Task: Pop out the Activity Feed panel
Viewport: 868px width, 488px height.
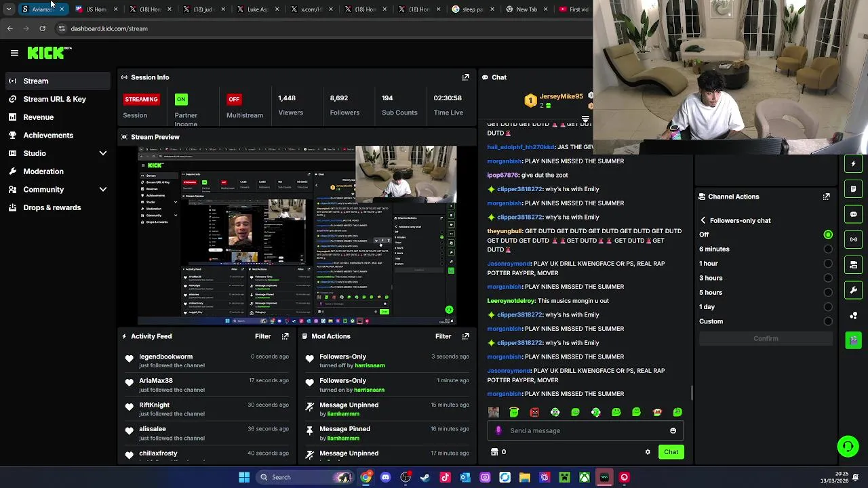Action: [x=285, y=336]
